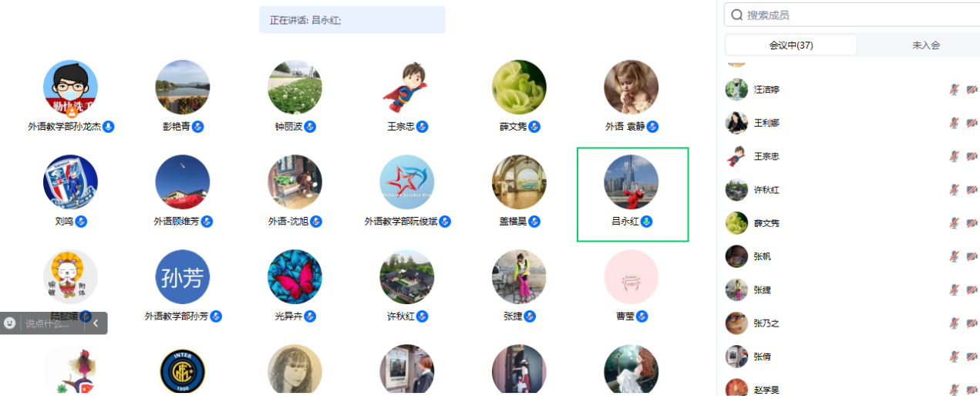Toggle microphone for 汪洁婷 in member list
980x396 pixels.
955,90
